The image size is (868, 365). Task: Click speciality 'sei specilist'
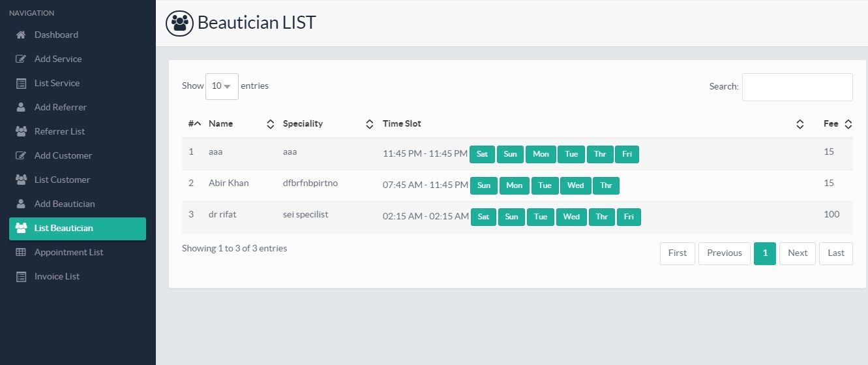pos(305,214)
